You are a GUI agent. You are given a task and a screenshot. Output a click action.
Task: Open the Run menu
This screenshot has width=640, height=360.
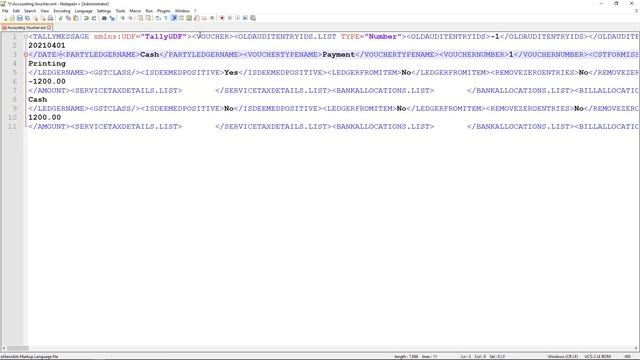pyautogui.click(x=149, y=11)
